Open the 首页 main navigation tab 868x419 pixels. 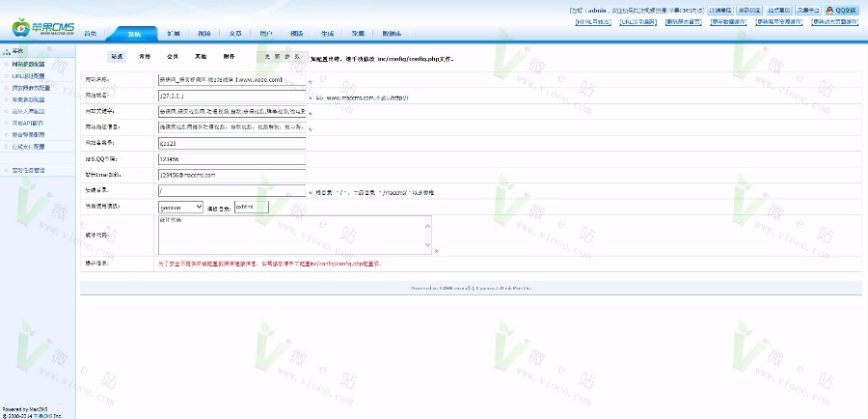pyautogui.click(x=91, y=34)
